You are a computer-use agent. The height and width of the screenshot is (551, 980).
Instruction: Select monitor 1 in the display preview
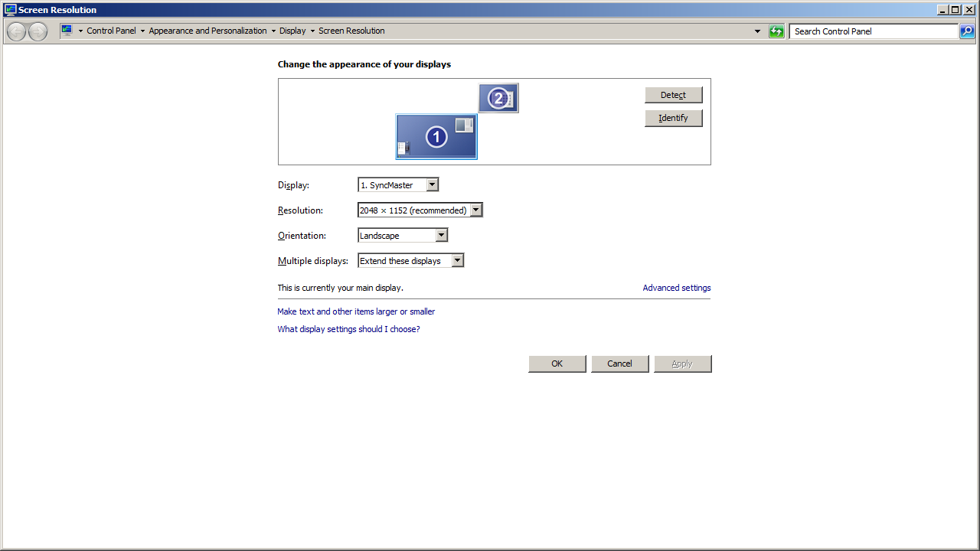tap(436, 137)
